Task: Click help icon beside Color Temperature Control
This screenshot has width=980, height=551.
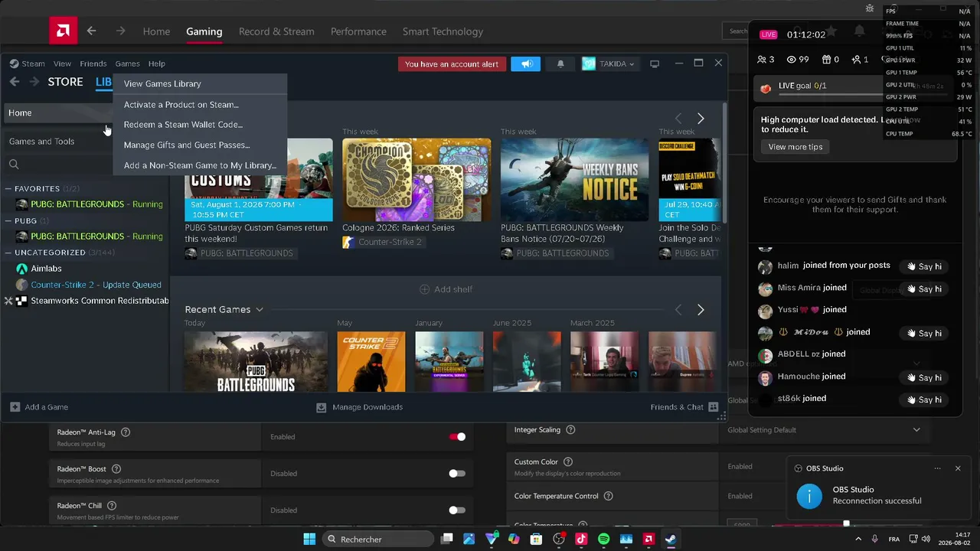Action: [609, 496]
